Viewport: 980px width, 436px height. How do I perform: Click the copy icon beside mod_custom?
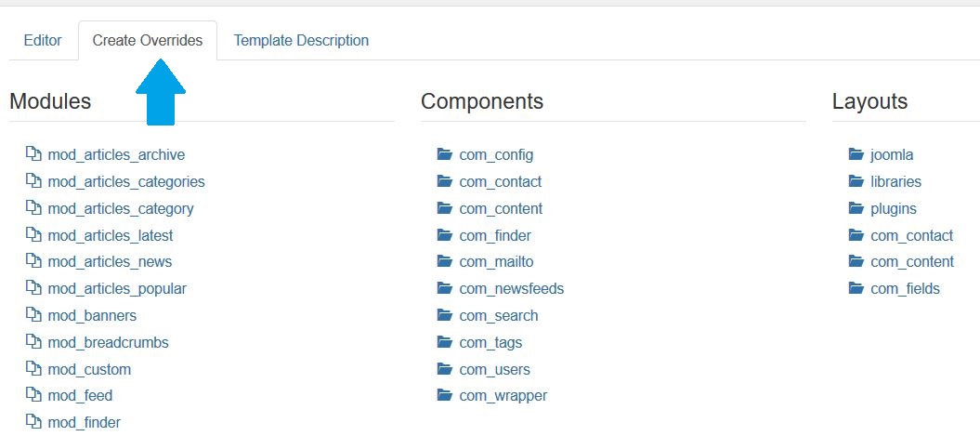(33, 368)
